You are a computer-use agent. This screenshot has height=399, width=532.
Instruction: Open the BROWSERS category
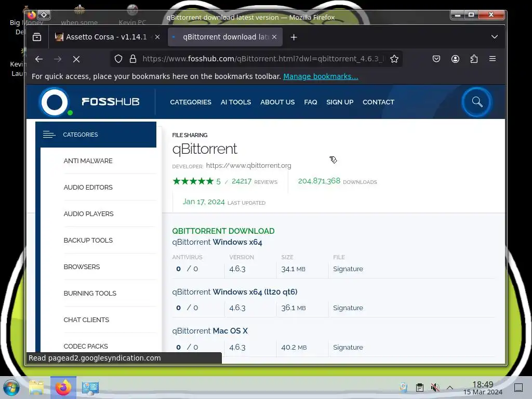82,267
